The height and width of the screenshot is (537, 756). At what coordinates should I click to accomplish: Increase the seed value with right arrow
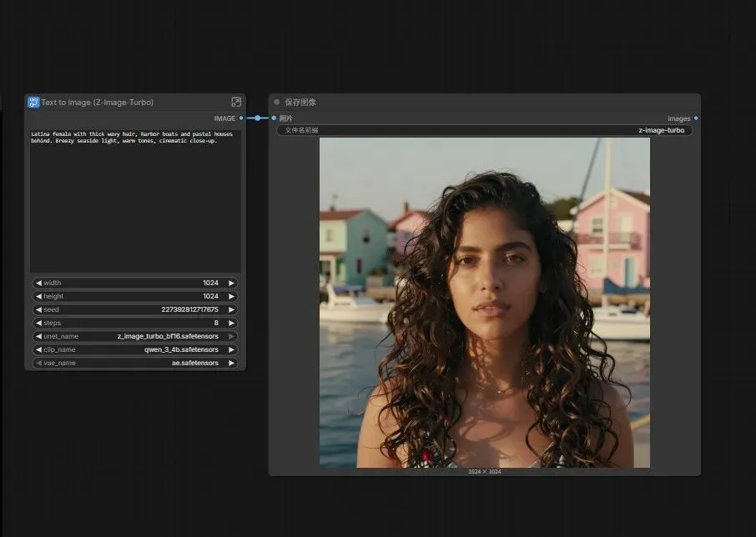pos(231,309)
